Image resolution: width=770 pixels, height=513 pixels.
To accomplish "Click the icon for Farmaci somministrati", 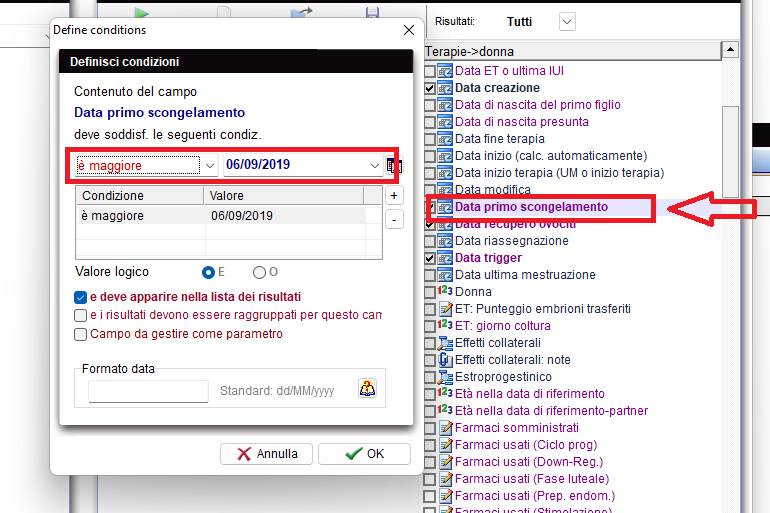I will point(445,428).
